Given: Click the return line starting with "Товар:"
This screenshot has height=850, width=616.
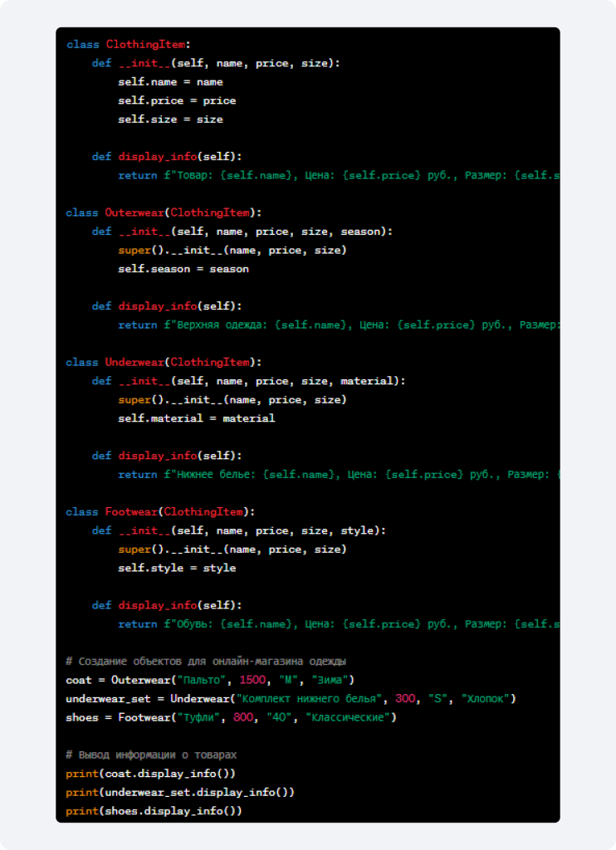Looking at the screenshot, I should [339, 176].
